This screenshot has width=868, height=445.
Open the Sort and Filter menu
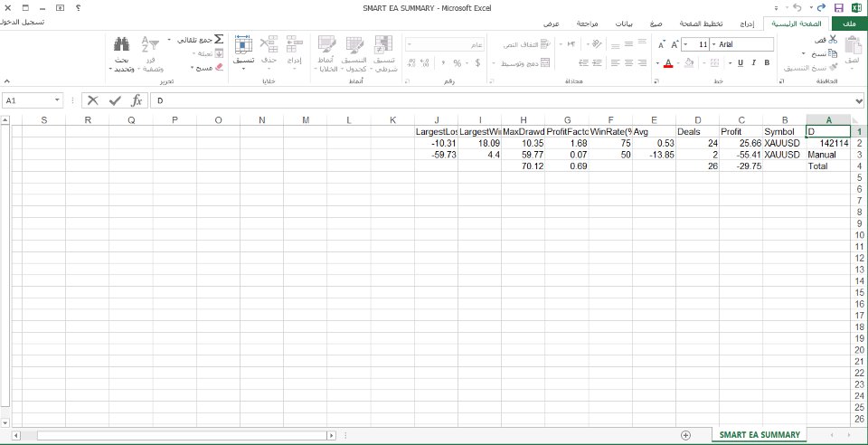[150, 54]
